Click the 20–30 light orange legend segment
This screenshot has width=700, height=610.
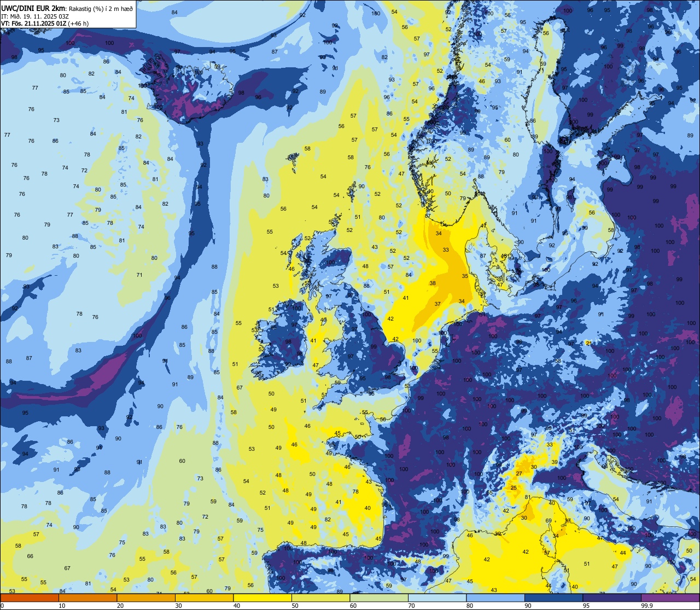(146, 598)
